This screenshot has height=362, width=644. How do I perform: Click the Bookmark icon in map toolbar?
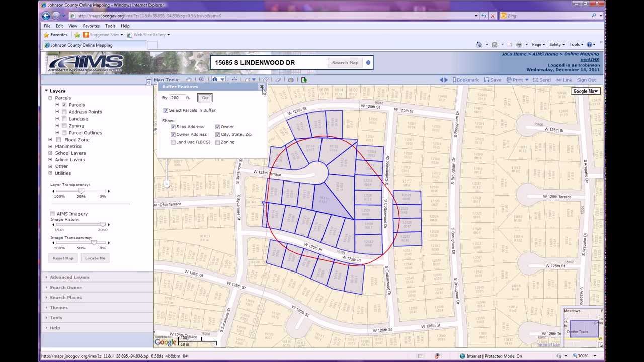pos(454,80)
